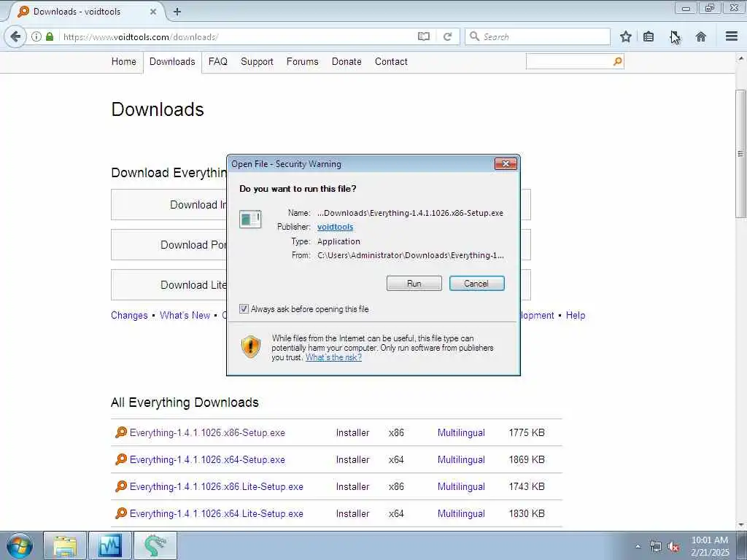
Task: Open the Windows Start orb
Action: 20,545
